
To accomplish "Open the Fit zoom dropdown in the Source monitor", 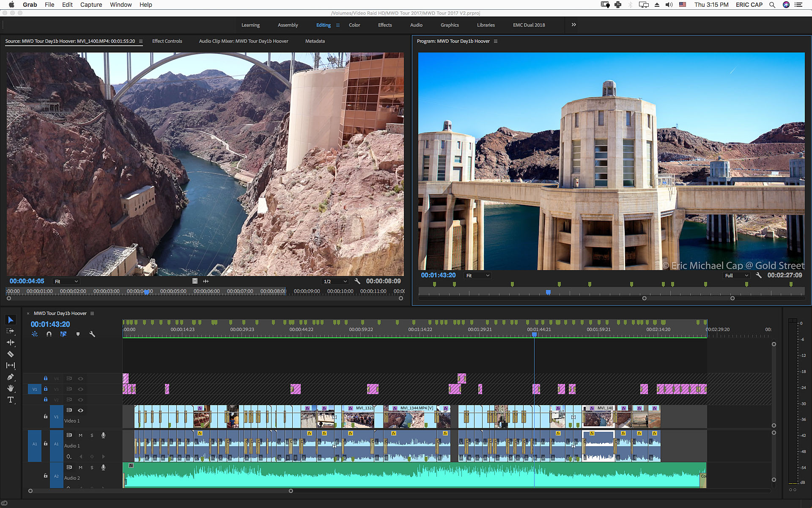I will click(x=66, y=281).
